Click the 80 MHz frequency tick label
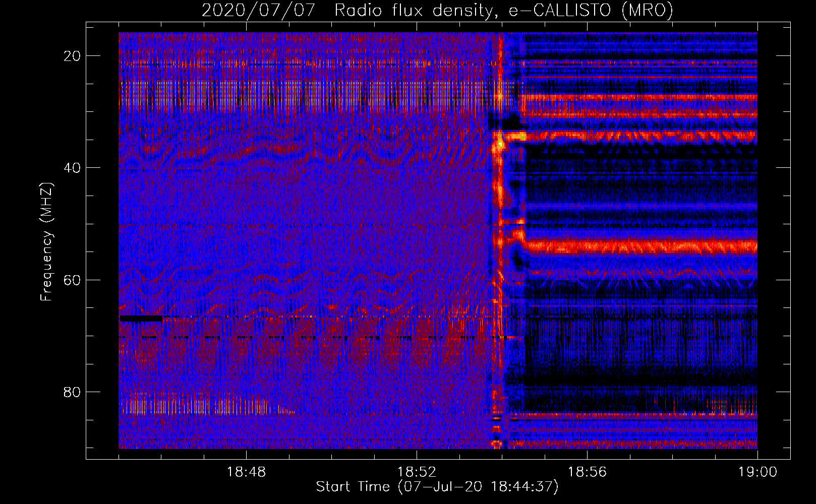Screen dimensions: 816x504 72,392
